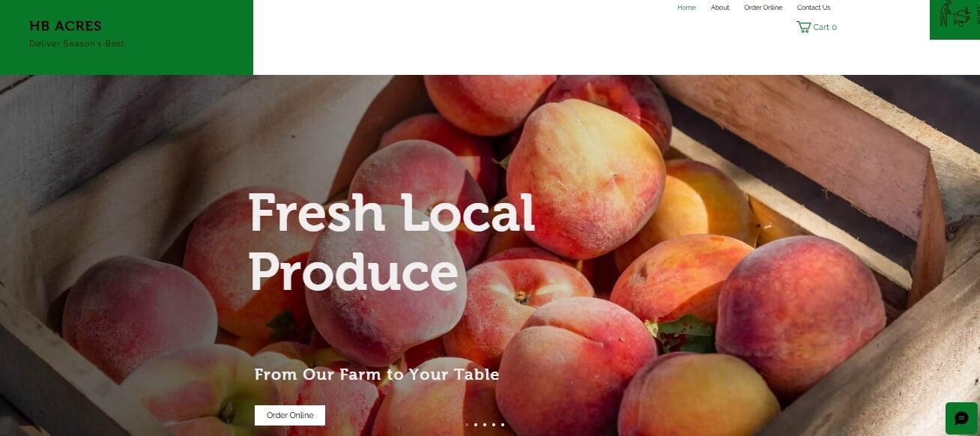Image resolution: width=980 pixels, height=436 pixels.
Task: Go to the Home menu item
Action: point(686,7)
